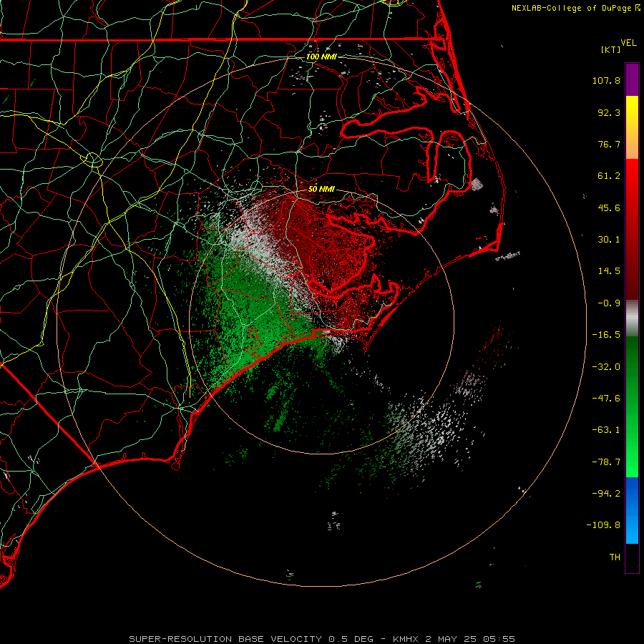The image size is (644, 644).
Task: Click the -109.8 velocity scale value
Action: 603,525
